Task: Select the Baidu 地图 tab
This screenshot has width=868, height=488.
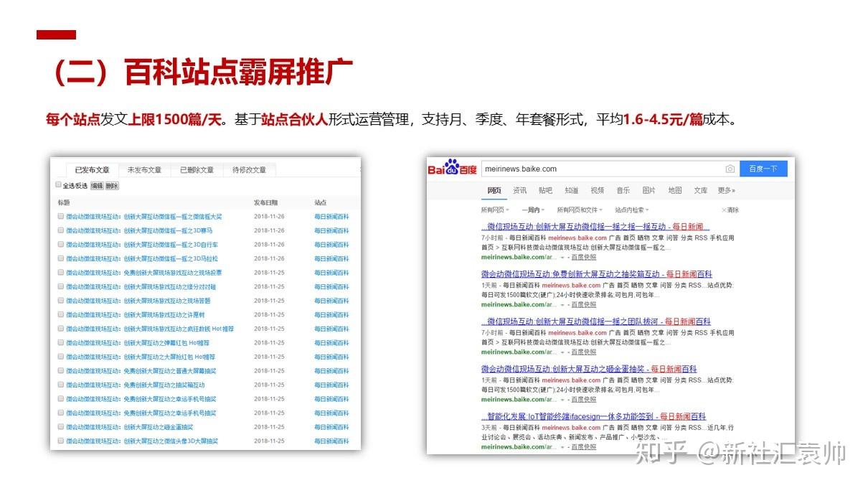Action: [x=674, y=190]
